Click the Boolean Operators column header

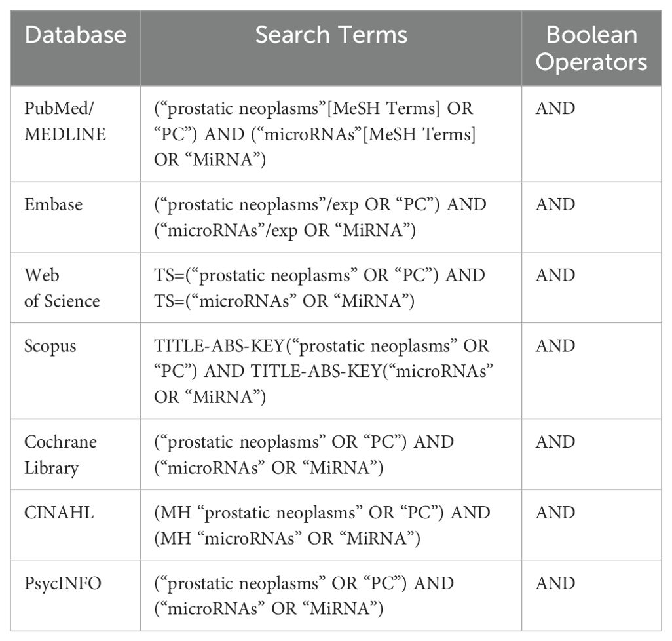(591, 48)
